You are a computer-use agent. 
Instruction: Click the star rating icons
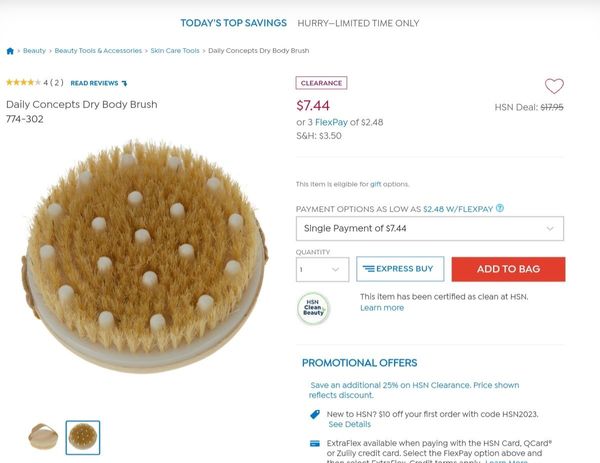coord(23,83)
